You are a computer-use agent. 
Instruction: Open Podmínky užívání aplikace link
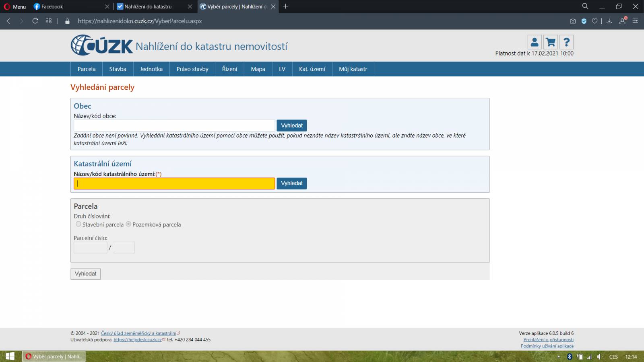tap(547, 346)
